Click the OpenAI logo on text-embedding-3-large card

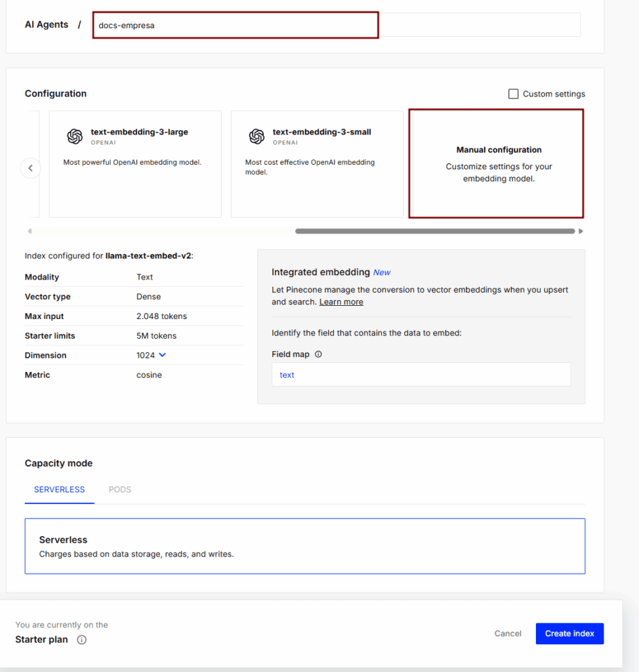(x=75, y=136)
